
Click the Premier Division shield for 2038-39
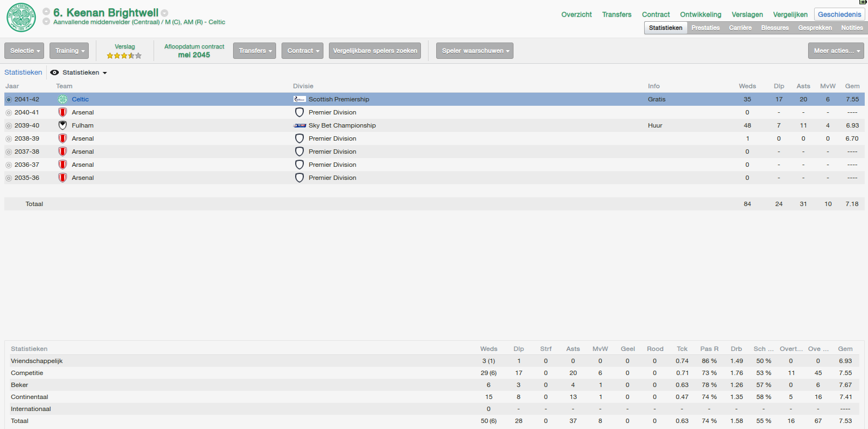click(x=299, y=138)
